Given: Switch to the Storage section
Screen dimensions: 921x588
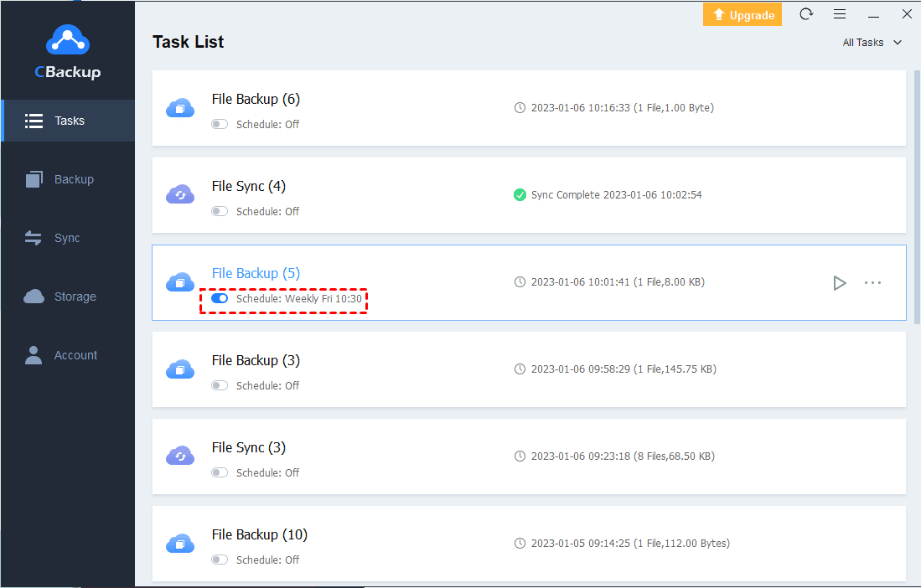Looking at the screenshot, I should click(x=68, y=297).
